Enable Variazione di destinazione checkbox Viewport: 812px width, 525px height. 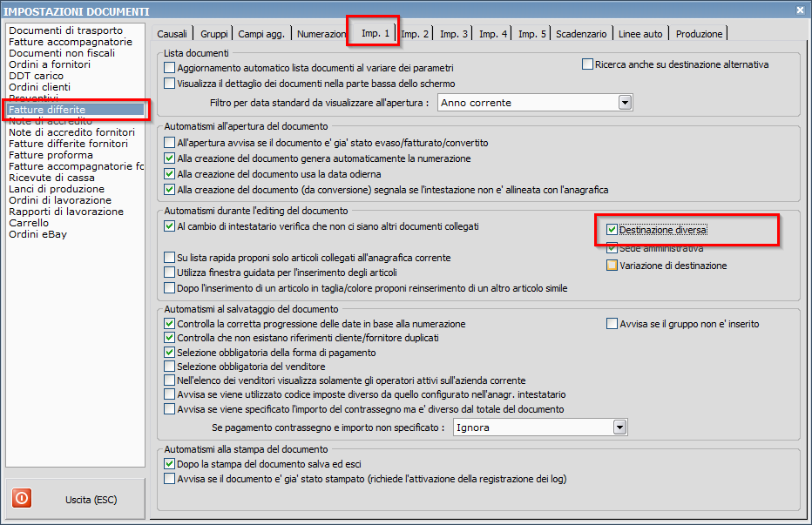612,265
